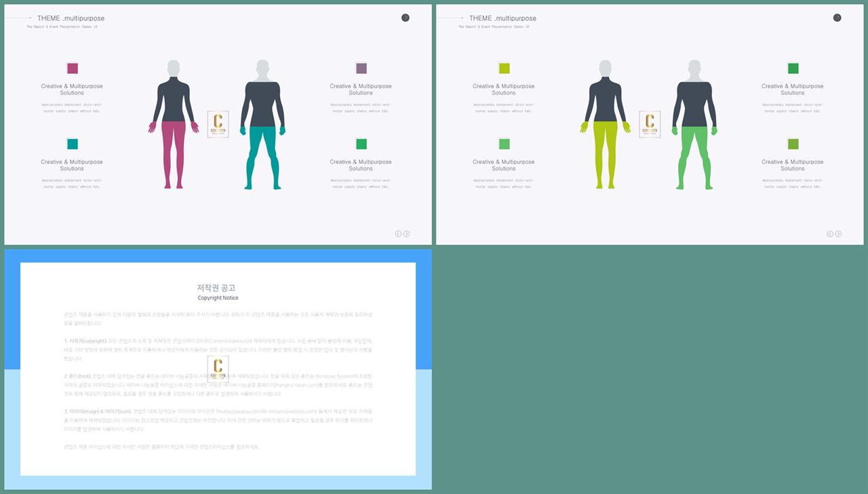Click the Creative & Multipurpose heading under the olive green square

[x=793, y=166]
